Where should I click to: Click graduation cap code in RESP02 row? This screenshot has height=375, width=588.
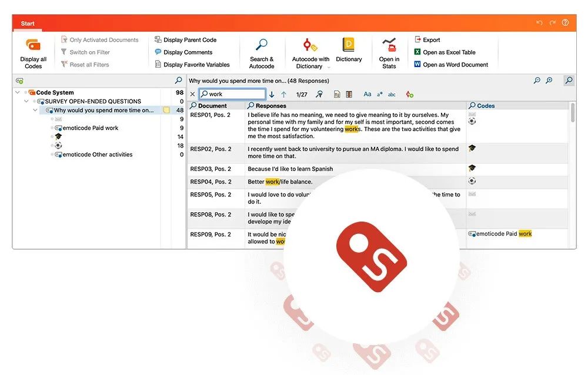point(472,148)
